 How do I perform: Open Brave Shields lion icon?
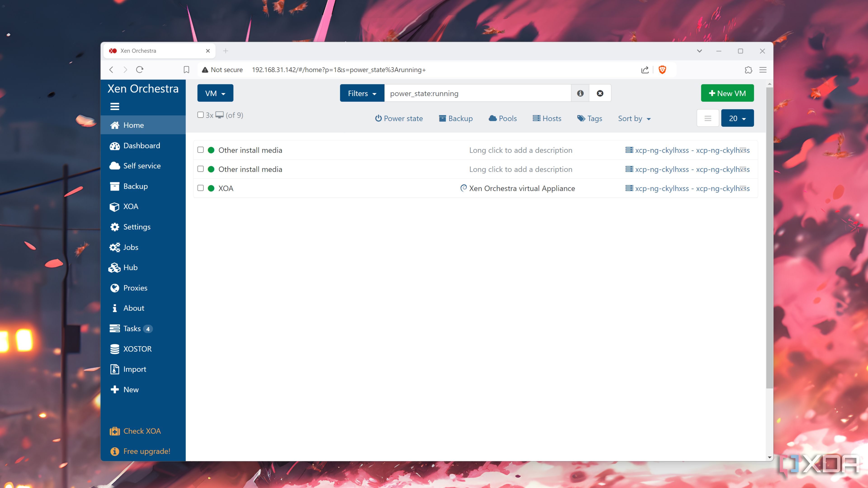tap(662, 70)
